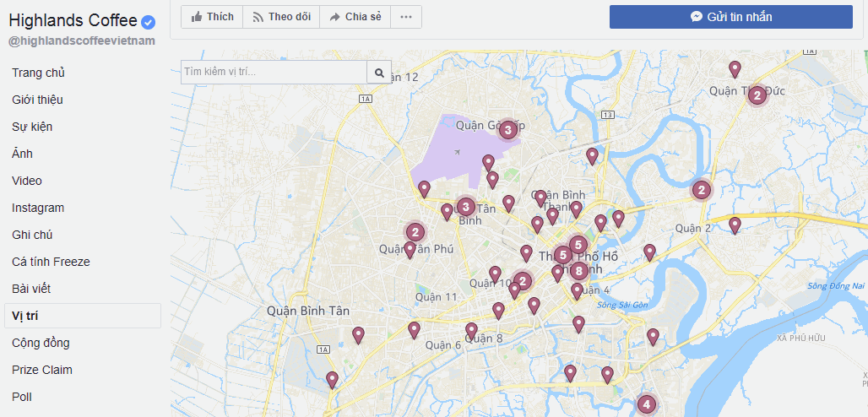Click the location pin above Quận Thủ Đức label

tap(735, 69)
